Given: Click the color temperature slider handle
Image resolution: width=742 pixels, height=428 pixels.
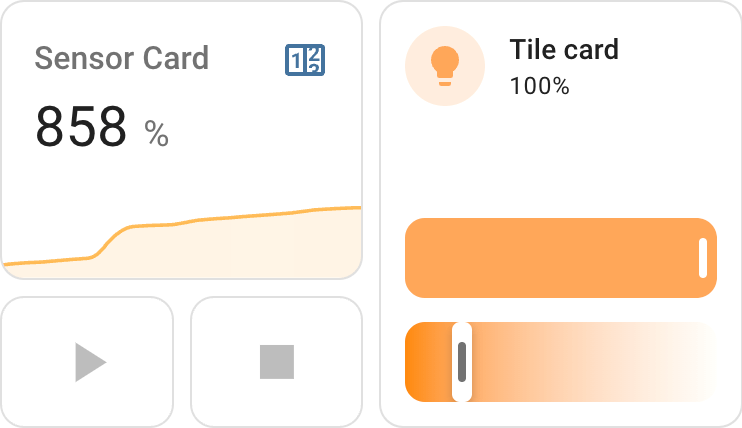Looking at the screenshot, I should 462,362.
